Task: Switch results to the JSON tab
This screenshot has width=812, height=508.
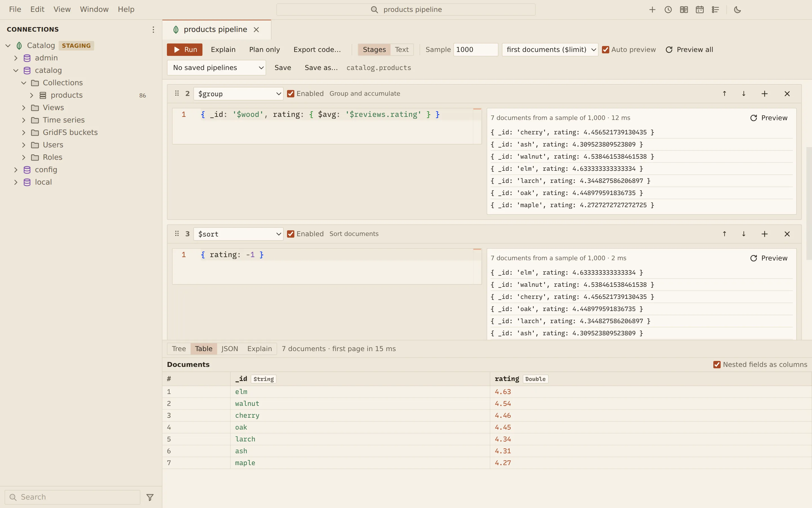Action: click(x=230, y=349)
